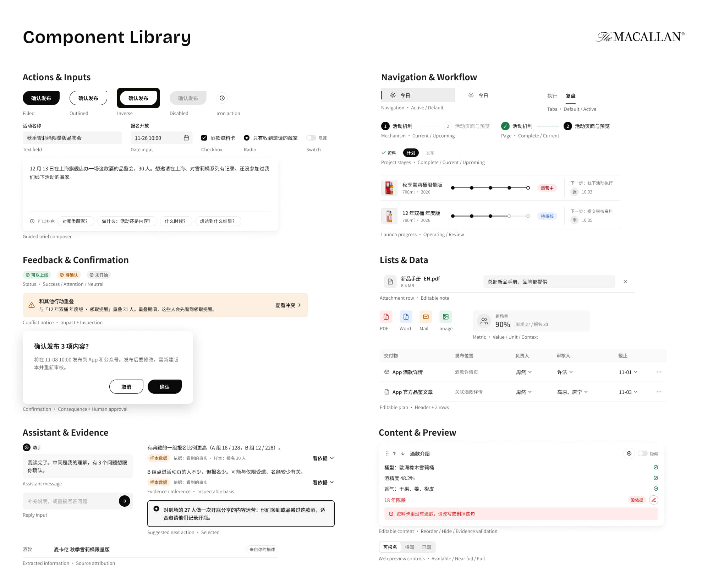Click the Mail file type icon
This screenshot has height=588, width=724.
click(426, 317)
